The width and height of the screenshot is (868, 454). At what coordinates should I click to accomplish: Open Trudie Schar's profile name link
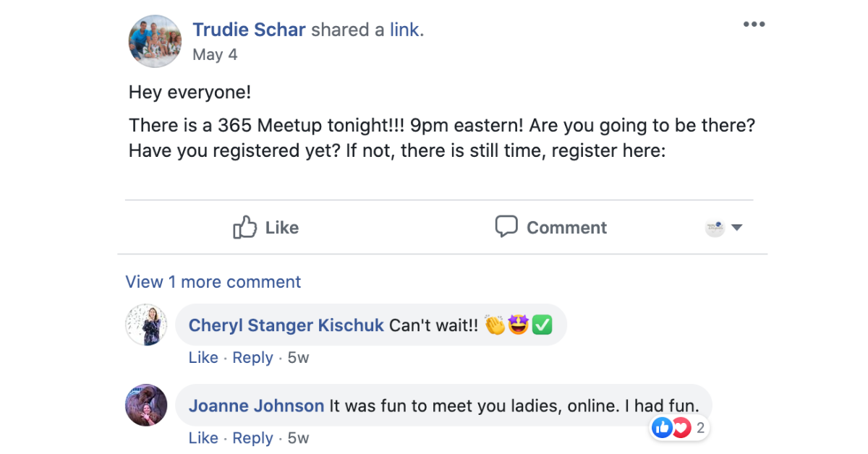(250, 30)
